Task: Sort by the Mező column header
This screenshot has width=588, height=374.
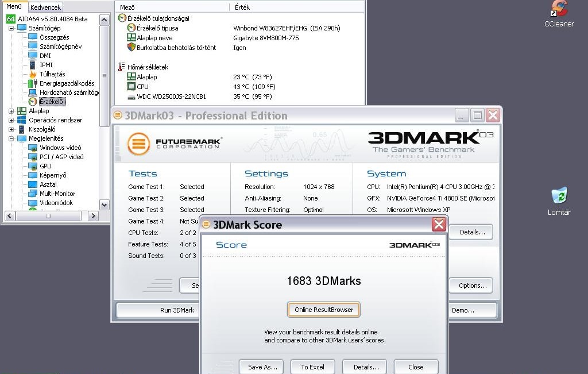Action: [x=172, y=7]
